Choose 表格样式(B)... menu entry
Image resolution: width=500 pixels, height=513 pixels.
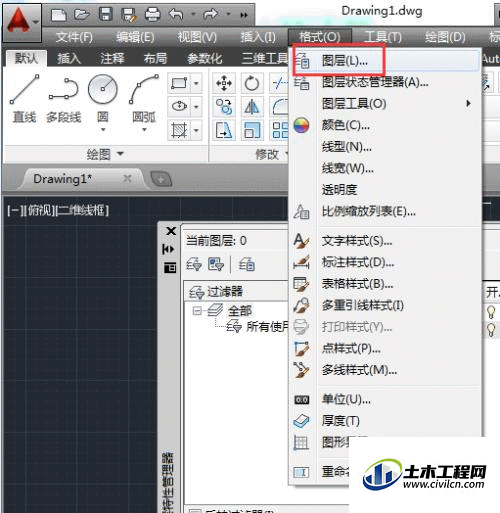tap(385, 284)
